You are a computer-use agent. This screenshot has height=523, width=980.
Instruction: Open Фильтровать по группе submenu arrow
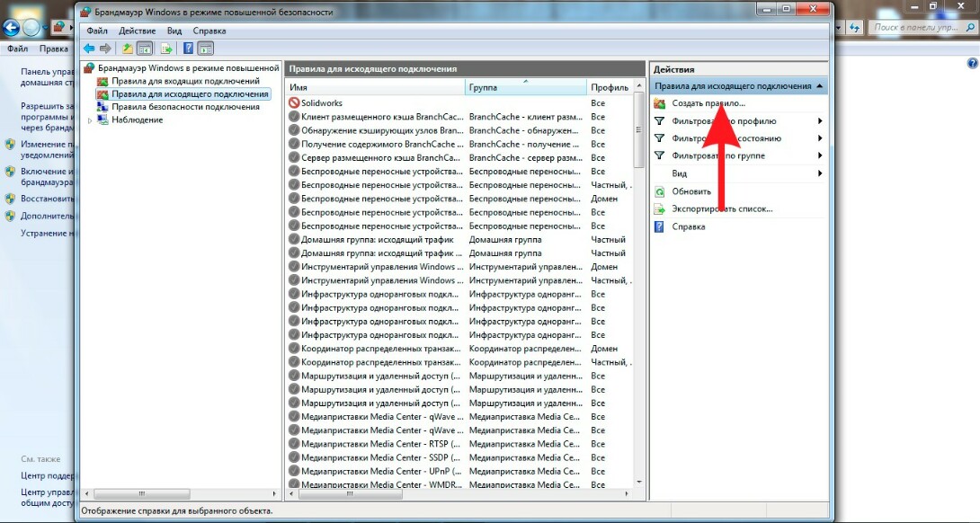click(819, 156)
